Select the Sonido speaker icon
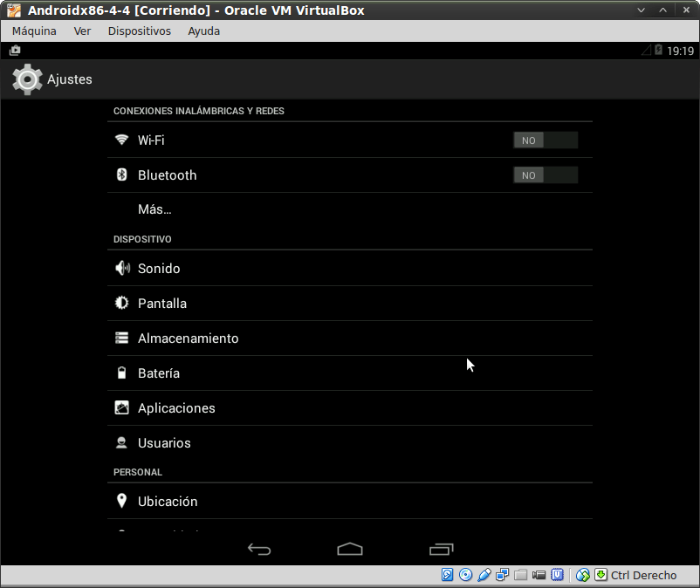 tap(121, 268)
